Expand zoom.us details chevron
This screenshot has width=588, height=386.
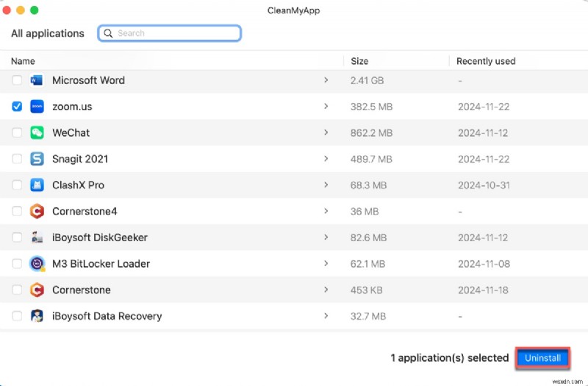(x=326, y=106)
